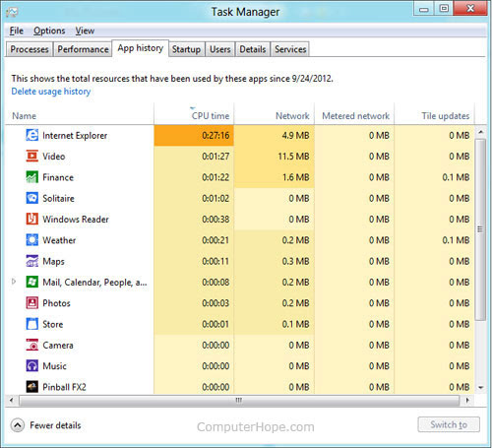Click the Fewer details label
This screenshot has height=448, width=492.
pos(55,425)
